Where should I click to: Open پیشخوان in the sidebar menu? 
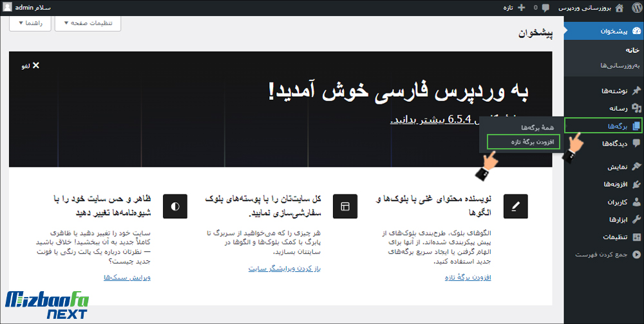click(604, 31)
